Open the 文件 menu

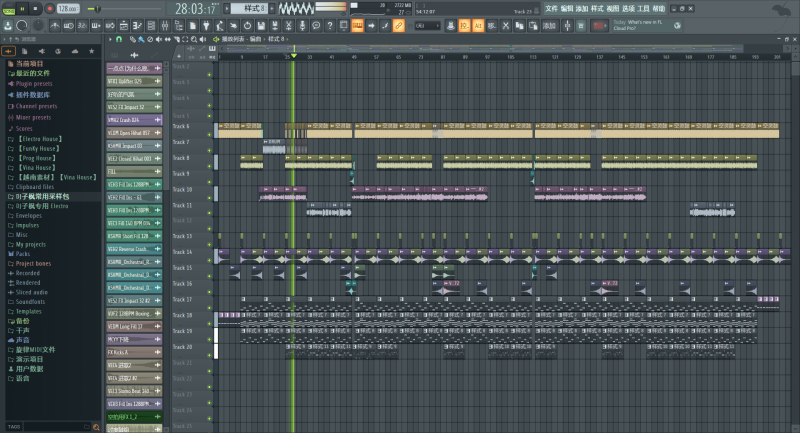pyautogui.click(x=552, y=8)
